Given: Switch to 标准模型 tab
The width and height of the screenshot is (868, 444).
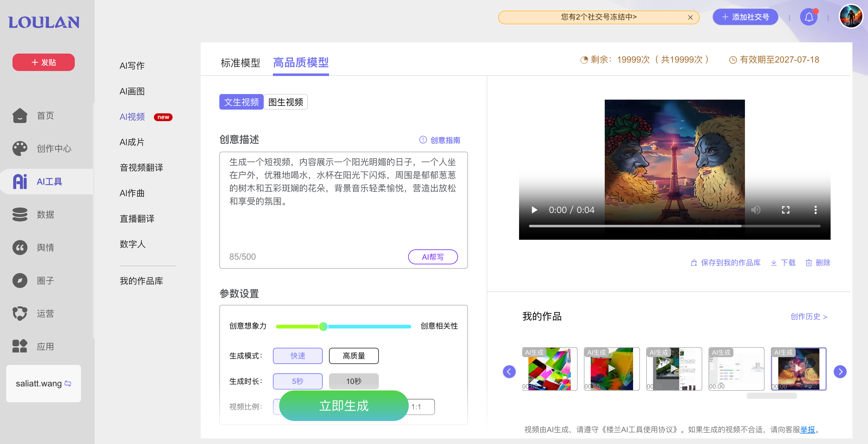Looking at the screenshot, I should [240, 63].
